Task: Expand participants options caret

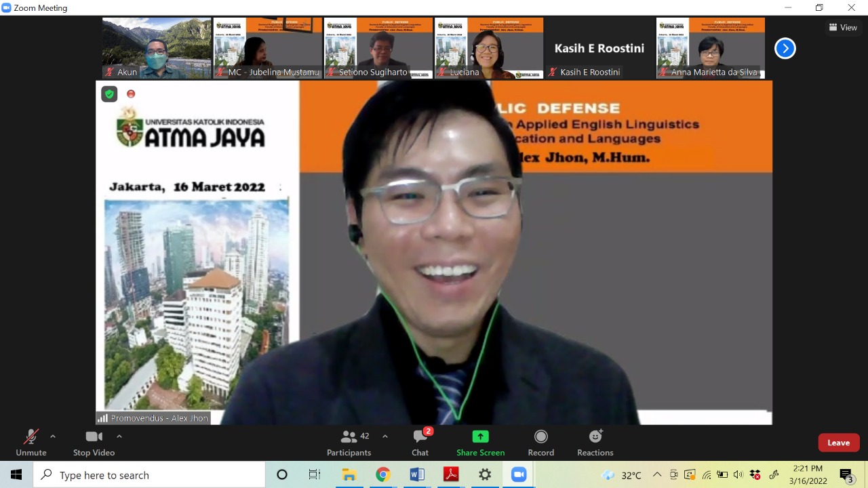Action: tap(385, 436)
